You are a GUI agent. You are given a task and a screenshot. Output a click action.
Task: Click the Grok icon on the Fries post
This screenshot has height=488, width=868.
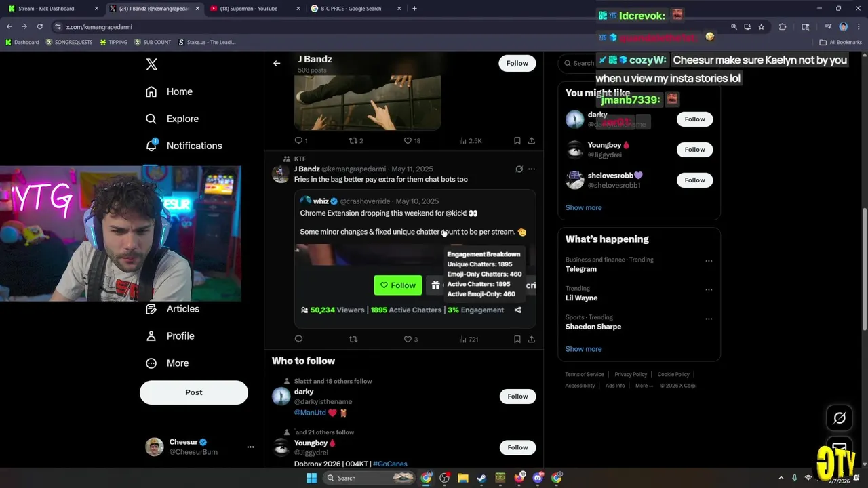click(519, 169)
